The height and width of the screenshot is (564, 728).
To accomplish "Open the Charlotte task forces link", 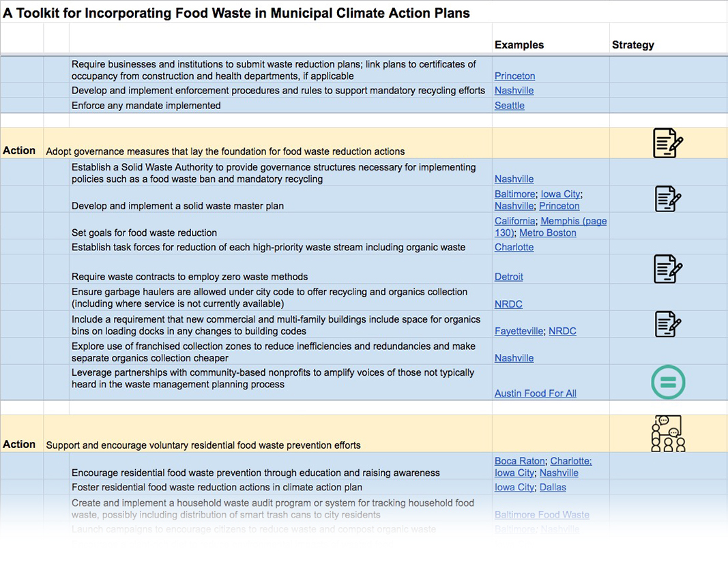I will pos(514,248).
